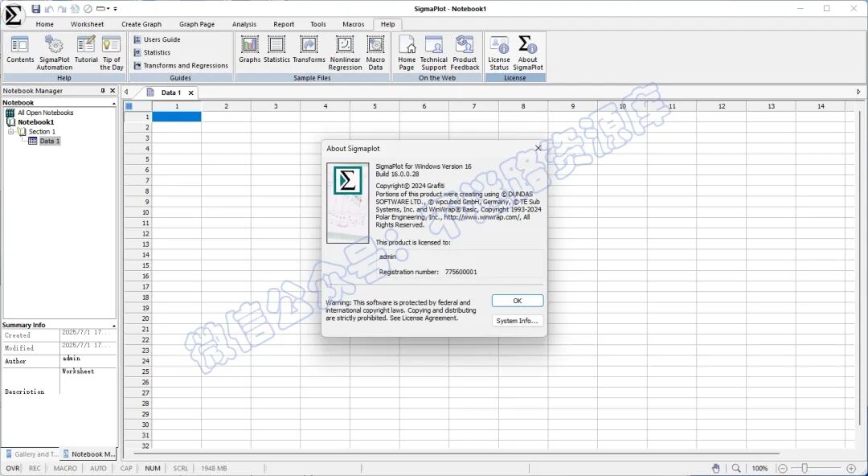Click System Info button
Screen dimensions: 868x476
518,321
